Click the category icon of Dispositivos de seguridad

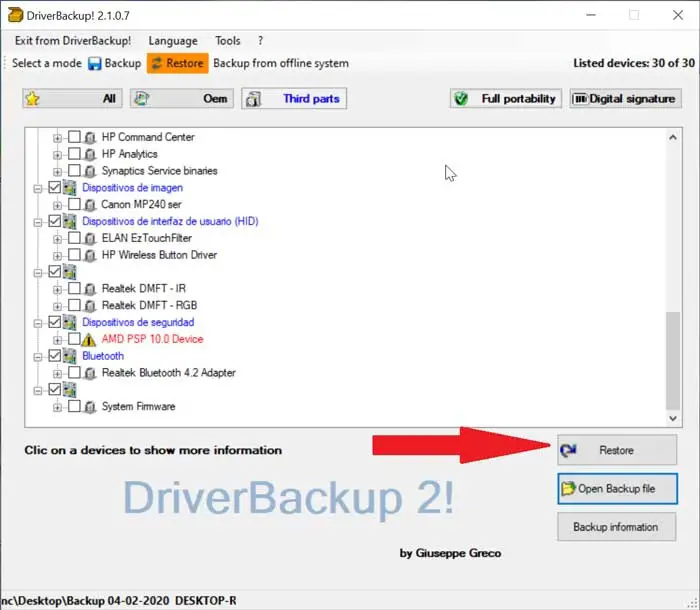[70, 322]
